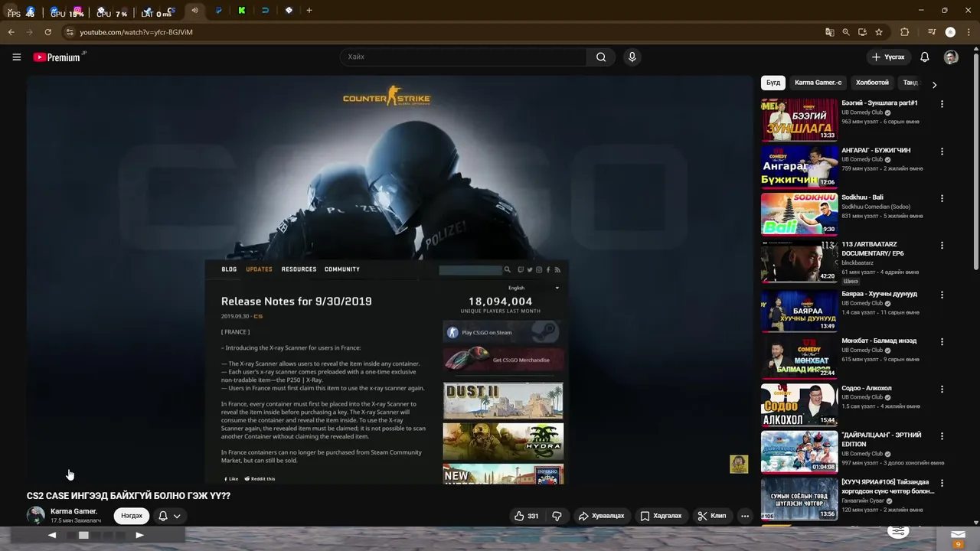Open the zoom magnifier icon in address bar
The width and height of the screenshot is (980, 551).
click(x=846, y=32)
